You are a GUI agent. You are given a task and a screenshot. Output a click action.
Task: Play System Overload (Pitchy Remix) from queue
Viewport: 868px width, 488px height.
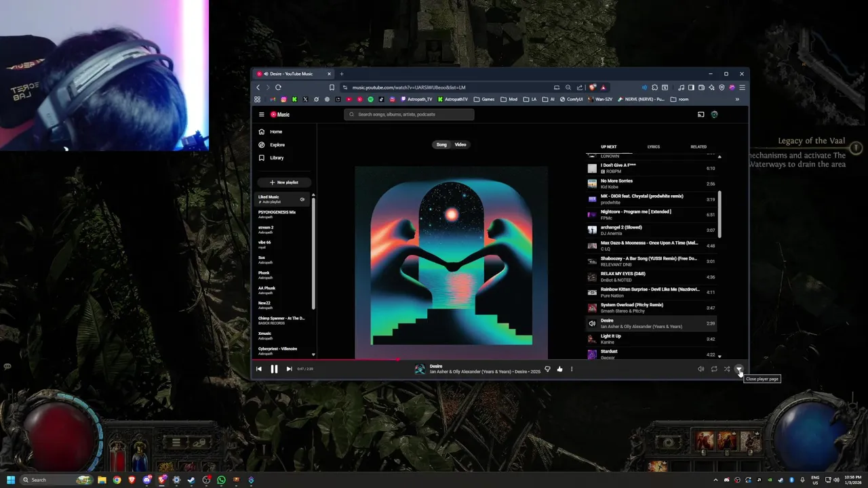(x=652, y=308)
